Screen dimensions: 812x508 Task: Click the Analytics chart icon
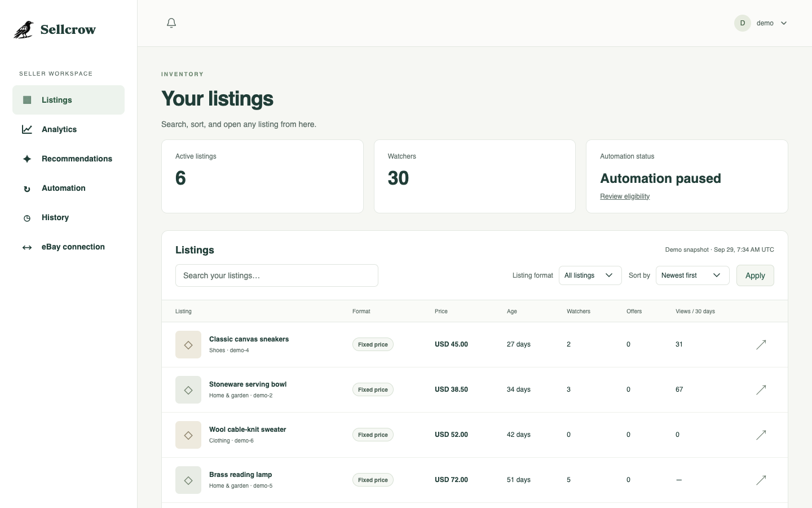27,129
